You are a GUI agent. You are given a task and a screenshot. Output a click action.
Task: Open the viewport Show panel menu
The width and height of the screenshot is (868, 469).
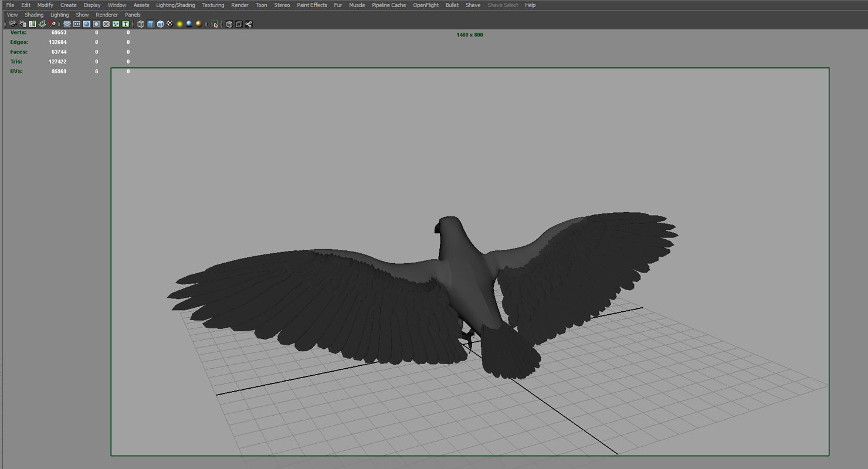coord(82,15)
